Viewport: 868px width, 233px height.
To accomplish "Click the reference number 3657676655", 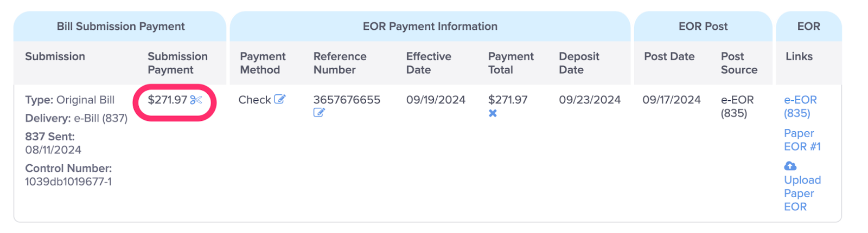I will point(347,100).
